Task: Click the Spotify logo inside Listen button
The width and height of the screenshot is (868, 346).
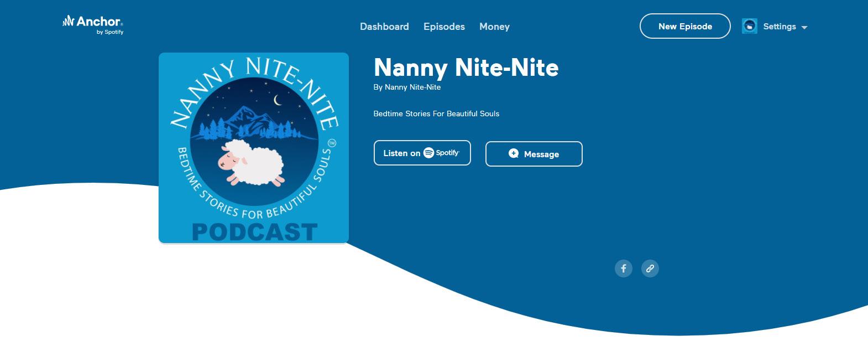Action: pos(441,153)
